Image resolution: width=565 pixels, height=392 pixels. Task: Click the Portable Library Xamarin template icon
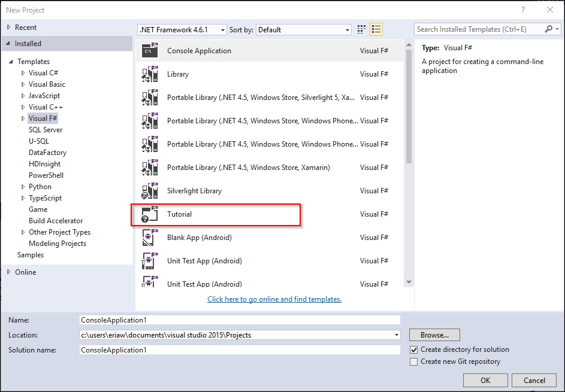coord(150,168)
